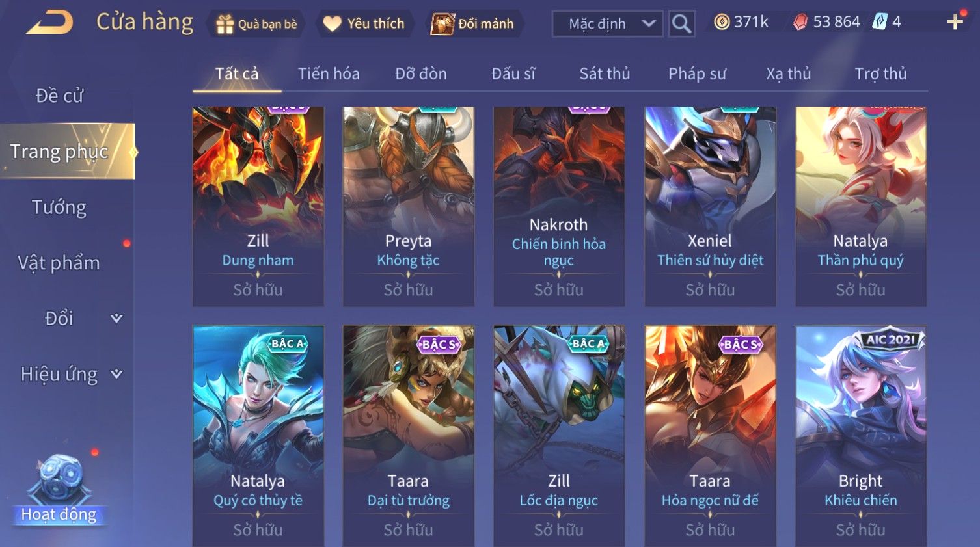Image resolution: width=980 pixels, height=547 pixels.
Task: Open the Nakroth Chiến binh hỏa ngục skin
Action: (559, 206)
